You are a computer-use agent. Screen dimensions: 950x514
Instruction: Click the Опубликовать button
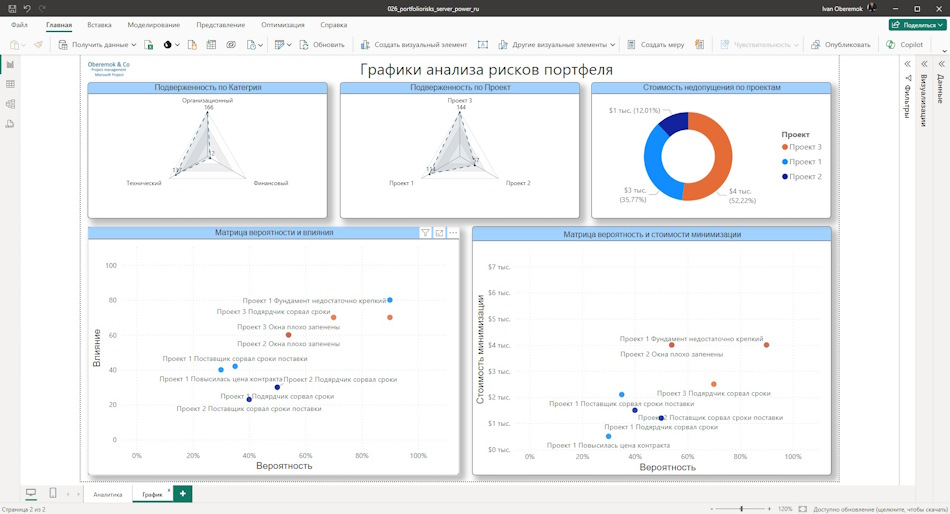click(841, 45)
